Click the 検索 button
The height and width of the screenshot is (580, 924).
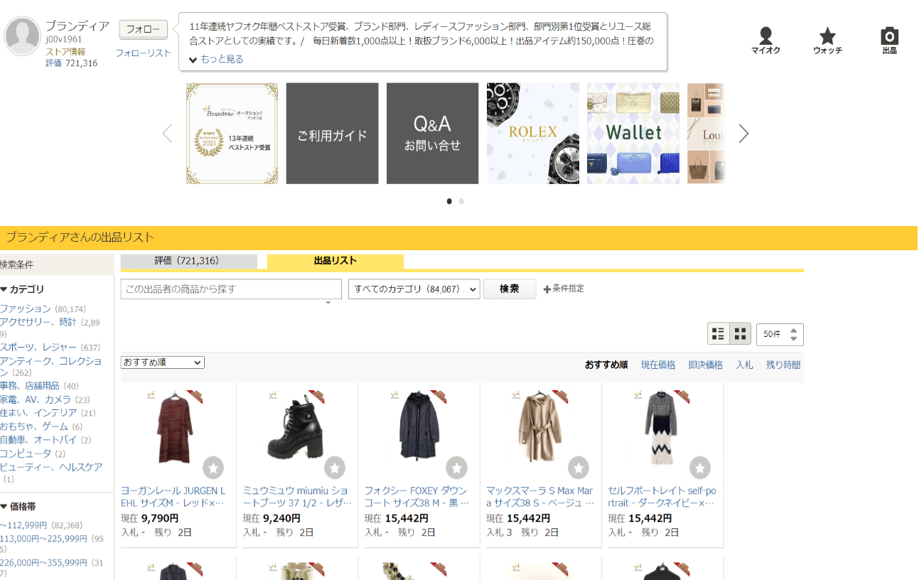point(510,289)
